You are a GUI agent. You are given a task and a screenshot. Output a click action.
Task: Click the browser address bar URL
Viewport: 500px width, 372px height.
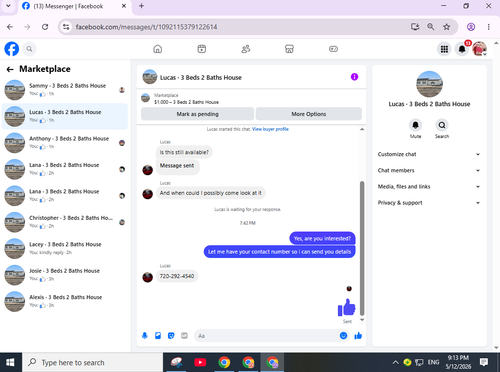pos(146,27)
